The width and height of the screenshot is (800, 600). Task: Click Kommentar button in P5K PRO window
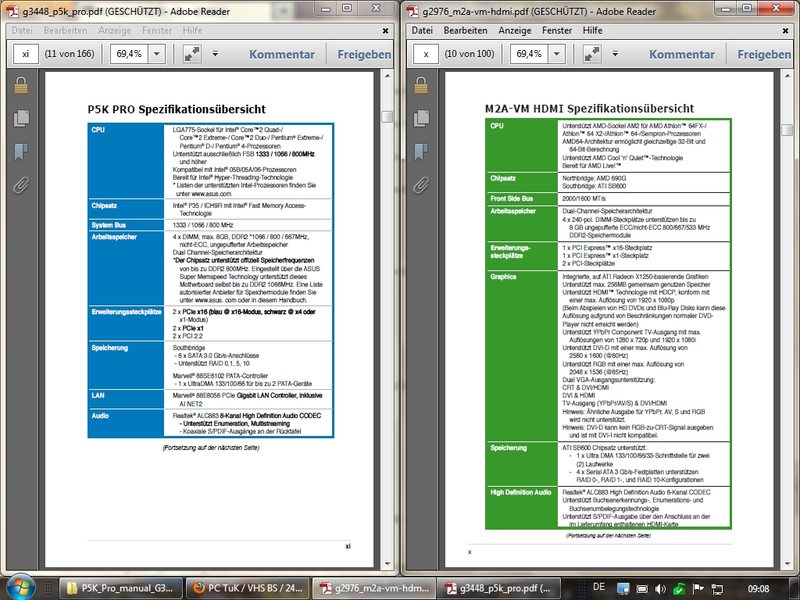pyautogui.click(x=282, y=54)
